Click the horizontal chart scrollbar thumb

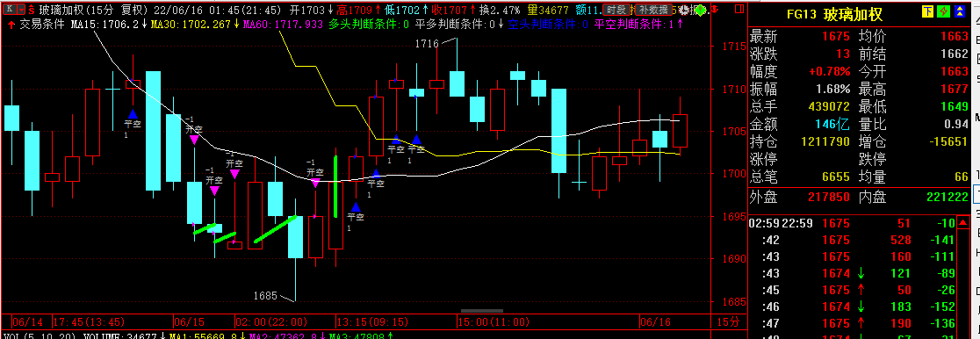(x=482, y=310)
